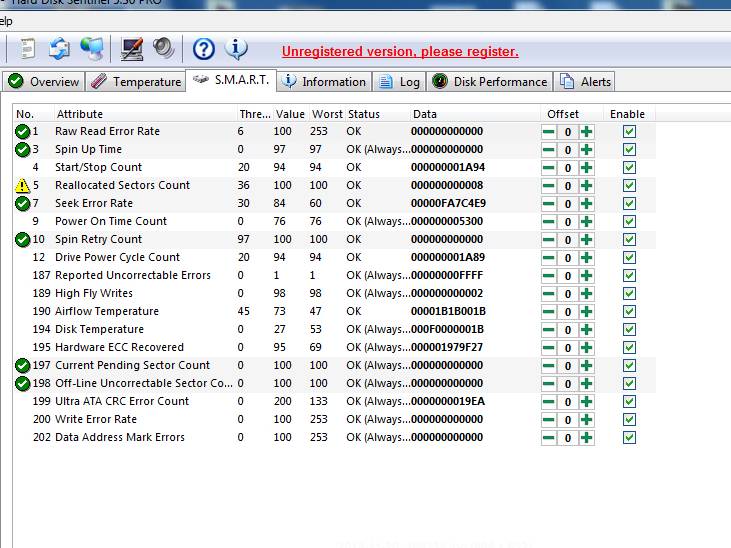The image size is (731, 548).
Task: Click green check icon for Spin Up Time
Action: pos(22,150)
